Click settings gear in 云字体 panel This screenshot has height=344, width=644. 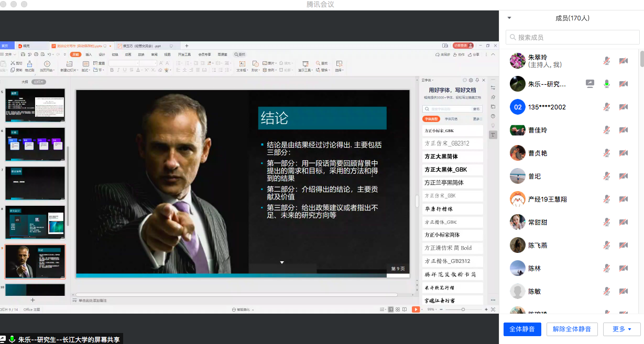click(x=471, y=80)
